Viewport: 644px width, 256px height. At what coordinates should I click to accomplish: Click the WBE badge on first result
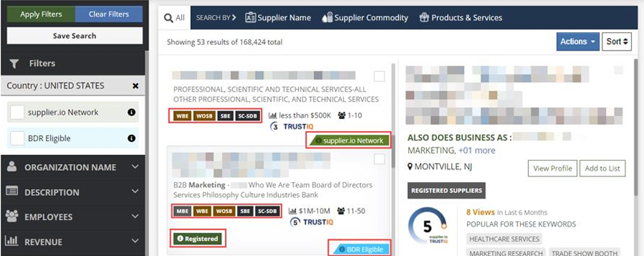pos(182,116)
